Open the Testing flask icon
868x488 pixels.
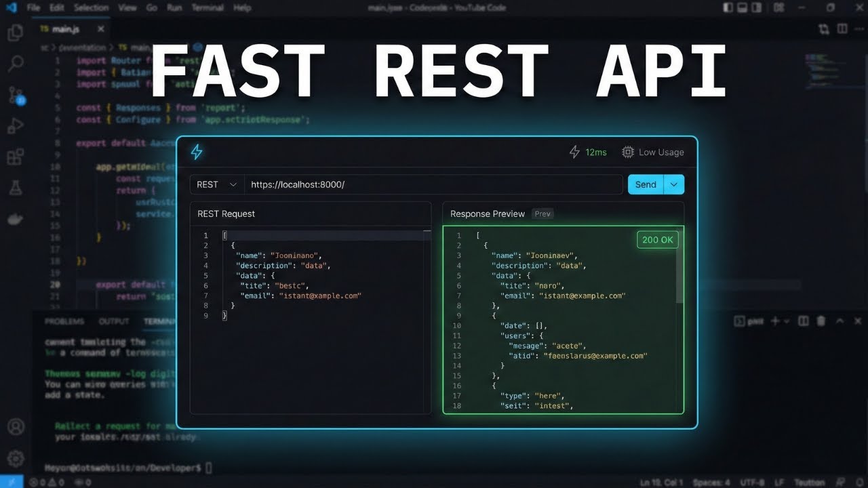(15, 188)
